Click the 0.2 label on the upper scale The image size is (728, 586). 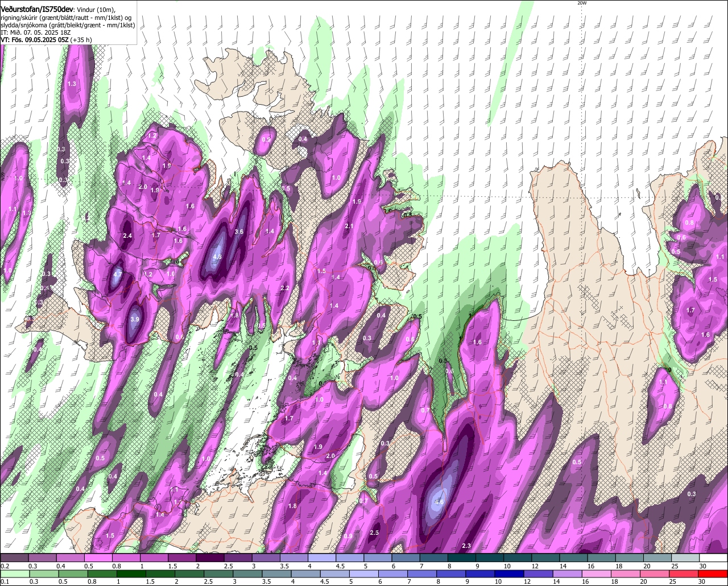click(5, 567)
